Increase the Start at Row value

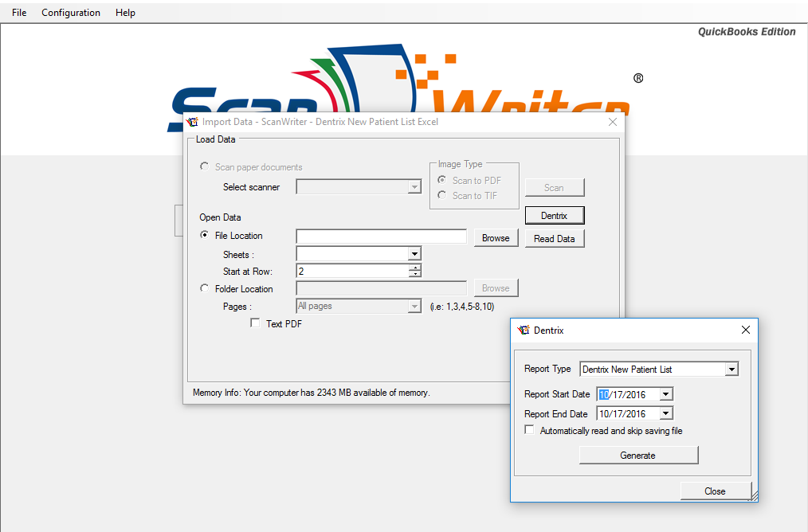(x=415, y=268)
